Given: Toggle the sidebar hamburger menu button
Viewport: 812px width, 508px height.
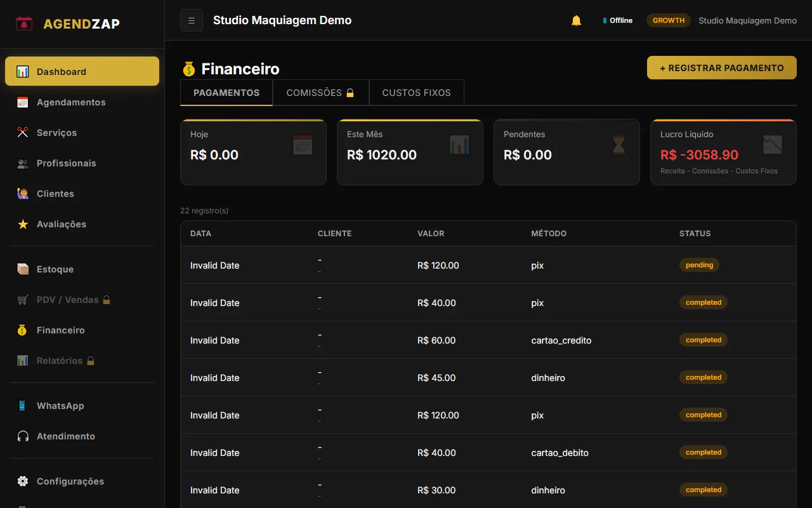Looking at the screenshot, I should click(x=192, y=20).
